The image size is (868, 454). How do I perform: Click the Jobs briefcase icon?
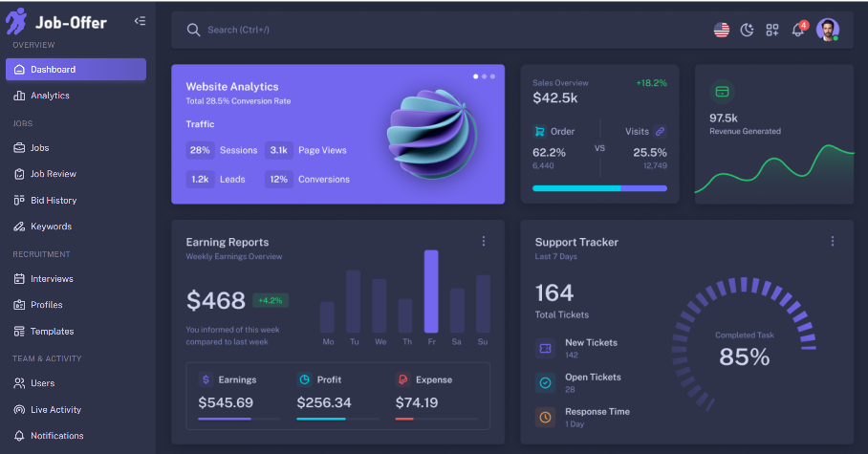pyautogui.click(x=19, y=148)
